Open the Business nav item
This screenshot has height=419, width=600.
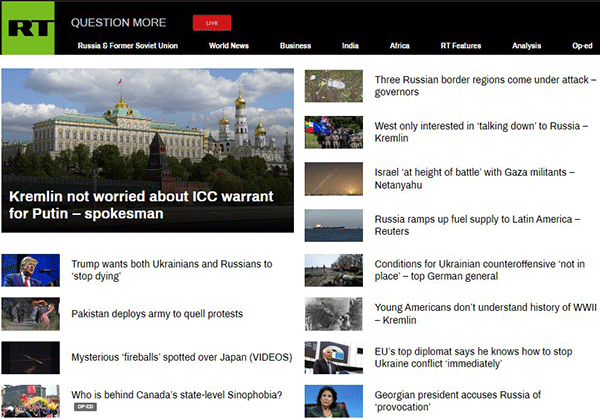click(295, 45)
